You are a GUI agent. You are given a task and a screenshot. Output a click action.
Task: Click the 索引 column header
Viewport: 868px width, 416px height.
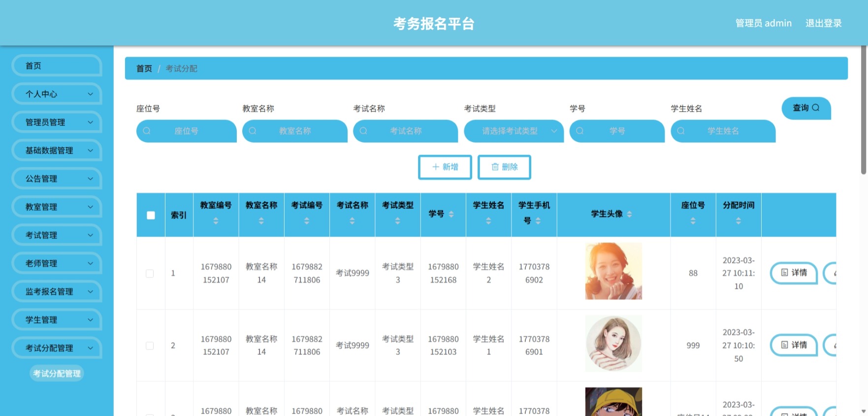(x=179, y=215)
